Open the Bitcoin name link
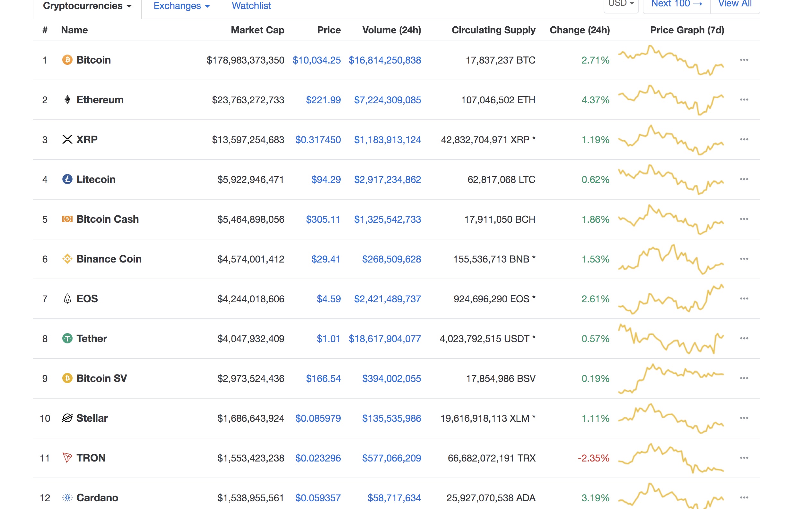Viewport: 812px width, 509px height. pos(94,60)
